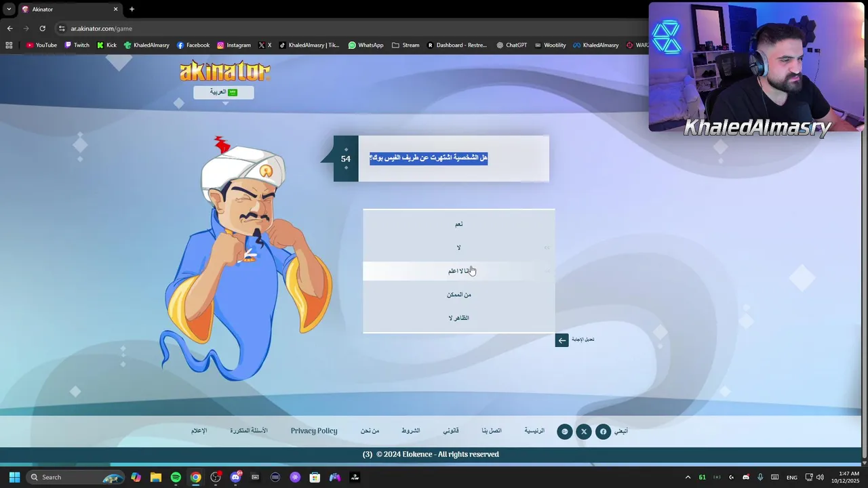
Task: Open the YouTube bookmark
Action: [41, 45]
